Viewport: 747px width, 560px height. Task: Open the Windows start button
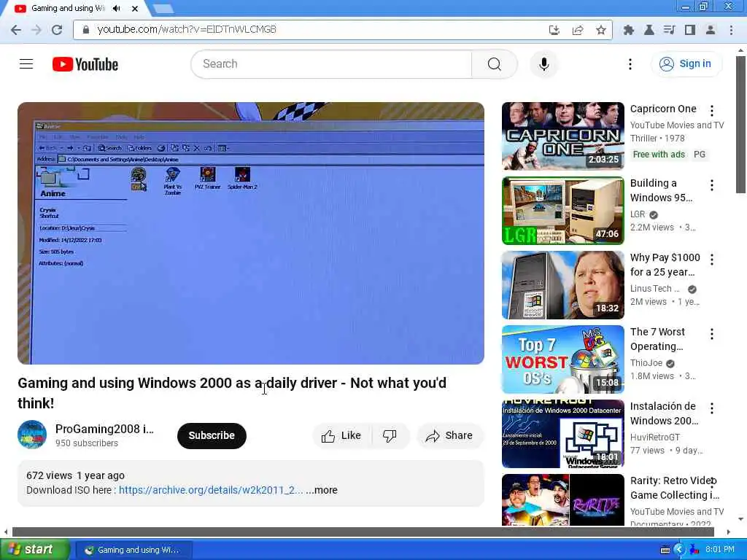coord(35,550)
